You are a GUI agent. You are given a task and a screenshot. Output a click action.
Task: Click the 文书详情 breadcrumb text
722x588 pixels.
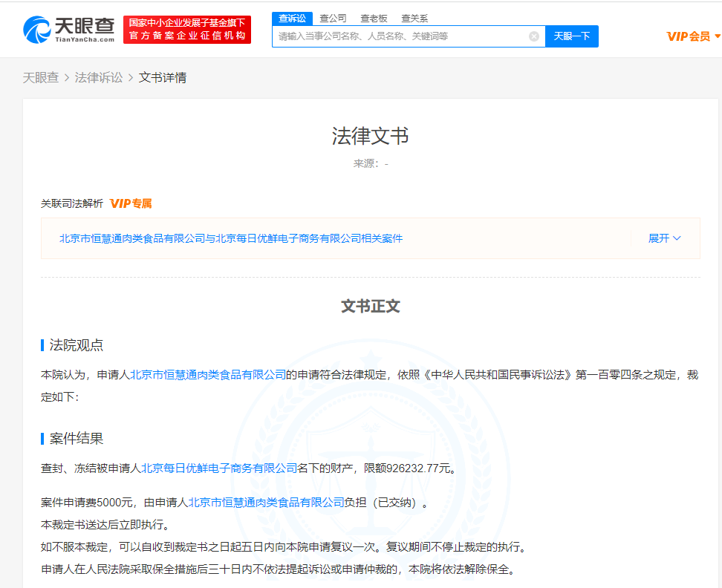[163, 78]
